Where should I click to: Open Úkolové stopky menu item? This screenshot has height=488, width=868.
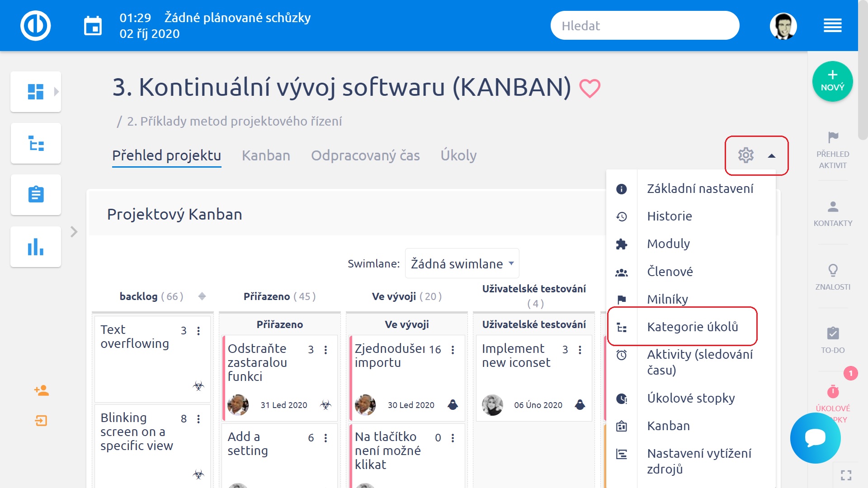(691, 398)
